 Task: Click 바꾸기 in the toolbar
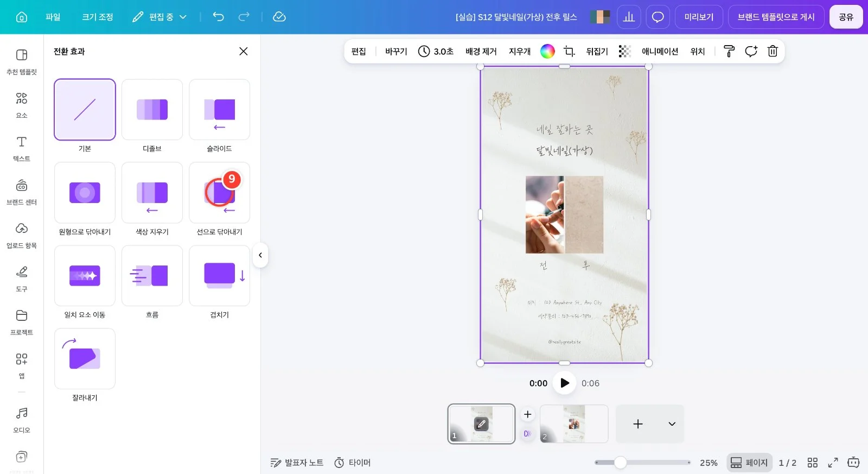coord(396,51)
